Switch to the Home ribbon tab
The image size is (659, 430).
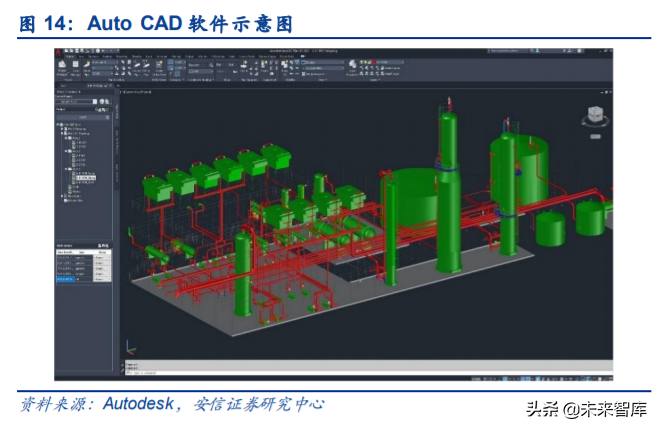tap(70, 56)
